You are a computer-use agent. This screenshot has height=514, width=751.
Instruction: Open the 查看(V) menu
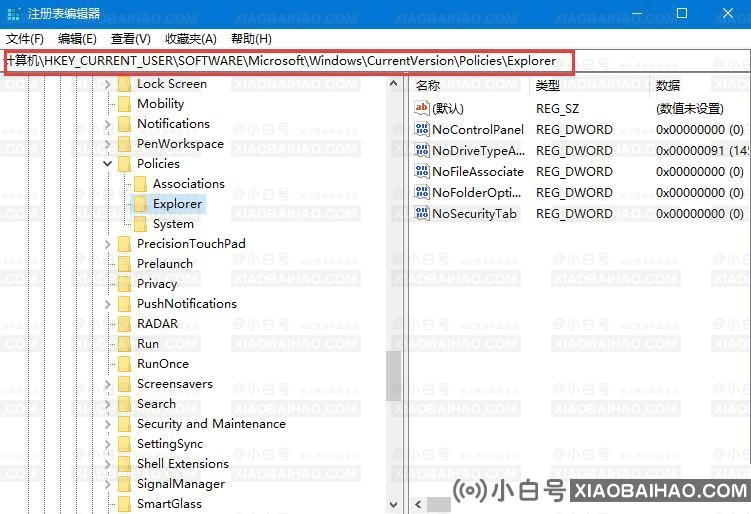pos(130,39)
